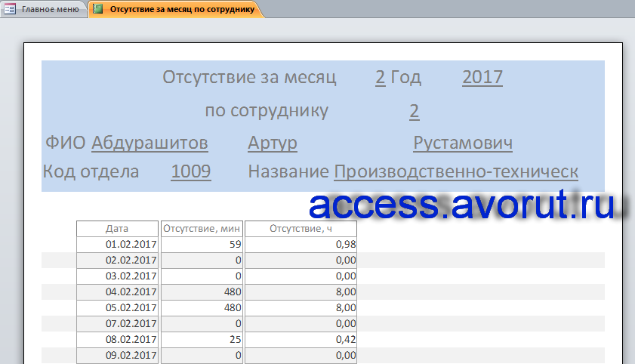The image size is (635, 364).
Task: Click the 0,42 hours cell
Action: point(301,339)
